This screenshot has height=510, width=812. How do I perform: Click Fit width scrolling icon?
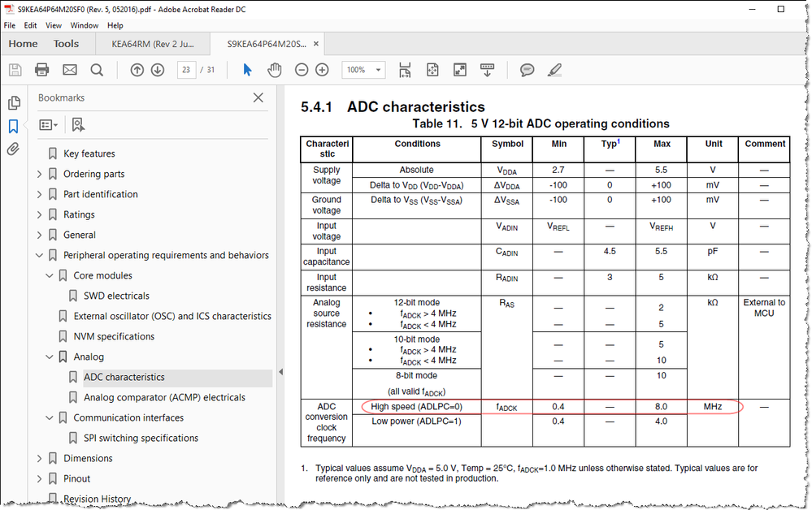click(405, 70)
